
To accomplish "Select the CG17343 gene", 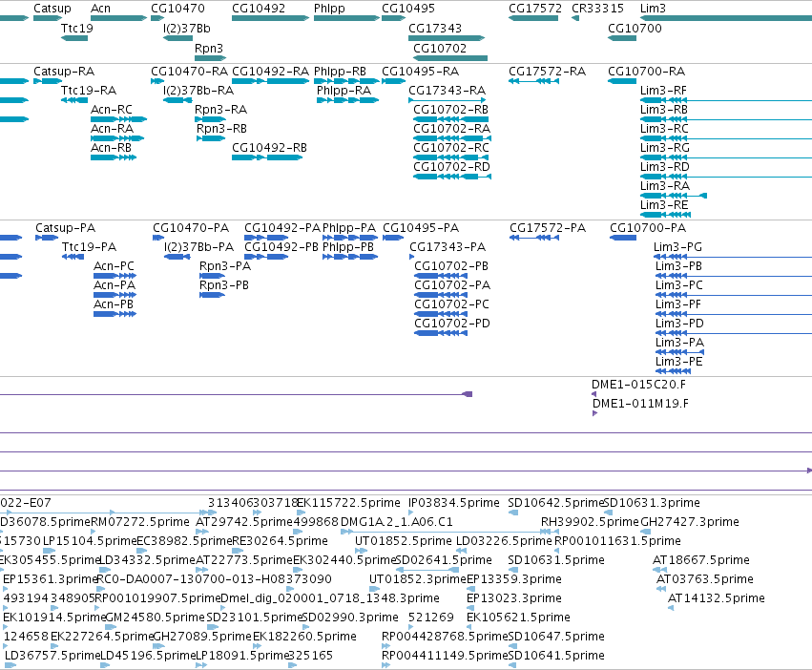I will (447, 38).
